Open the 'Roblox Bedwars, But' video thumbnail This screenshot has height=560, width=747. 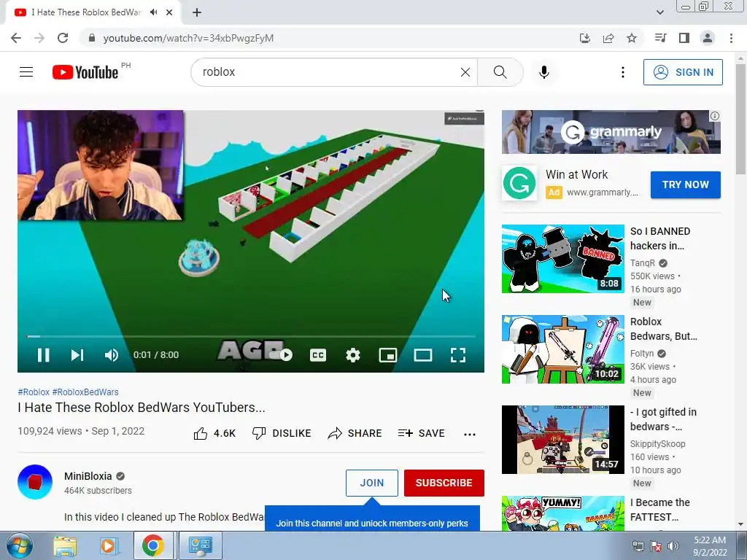(562, 349)
